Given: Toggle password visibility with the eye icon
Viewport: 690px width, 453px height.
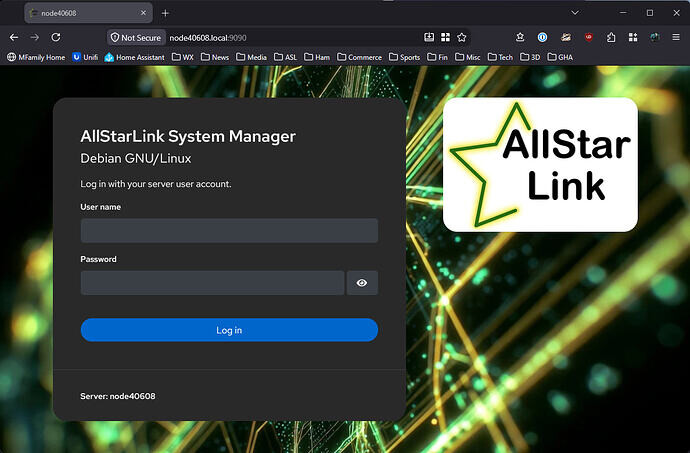Looking at the screenshot, I should [362, 283].
